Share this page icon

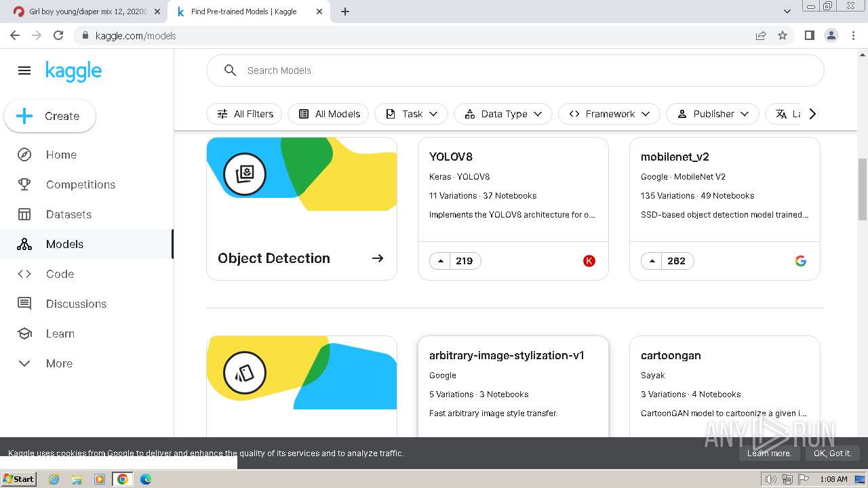(x=761, y=35)
